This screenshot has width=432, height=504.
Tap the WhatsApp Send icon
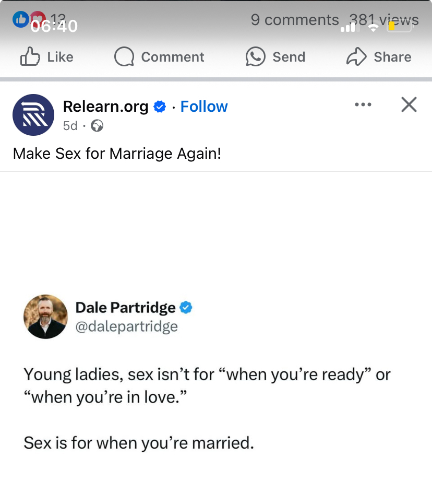(x=255, y=56)
